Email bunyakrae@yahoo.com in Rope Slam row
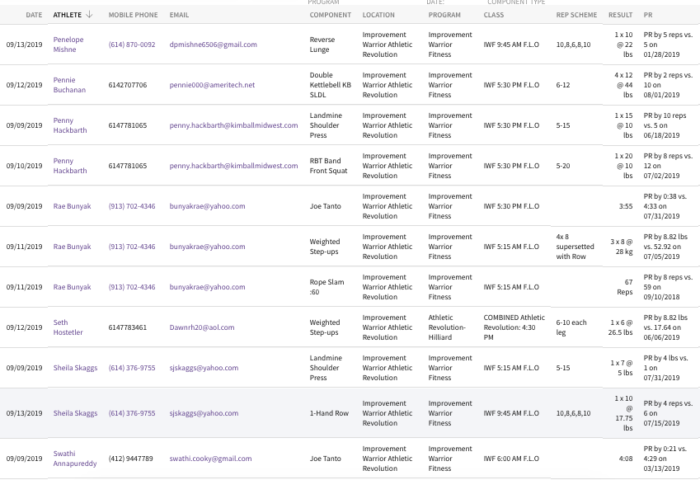Image resolution: width=700 pixels, height=480 pixels. tap(207, 287)
